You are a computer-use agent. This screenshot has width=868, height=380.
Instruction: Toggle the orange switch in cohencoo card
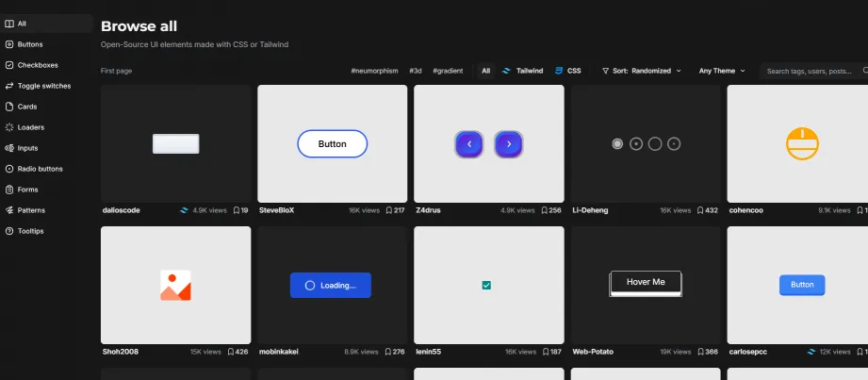pos(802,143)
